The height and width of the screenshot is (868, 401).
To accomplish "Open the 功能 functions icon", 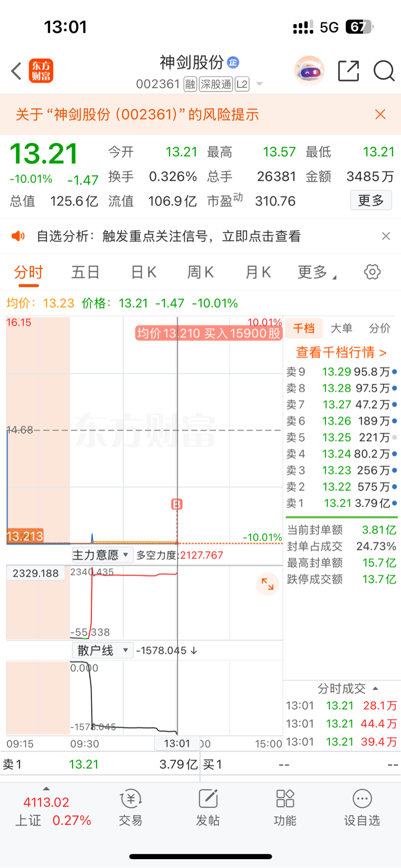I will 285,807.
